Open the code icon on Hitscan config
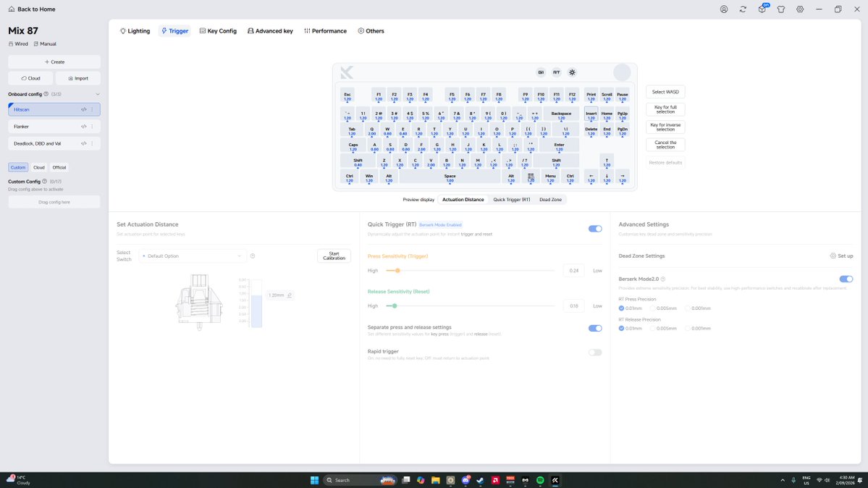This screenshot has height=488, width=868. [83, 109]
